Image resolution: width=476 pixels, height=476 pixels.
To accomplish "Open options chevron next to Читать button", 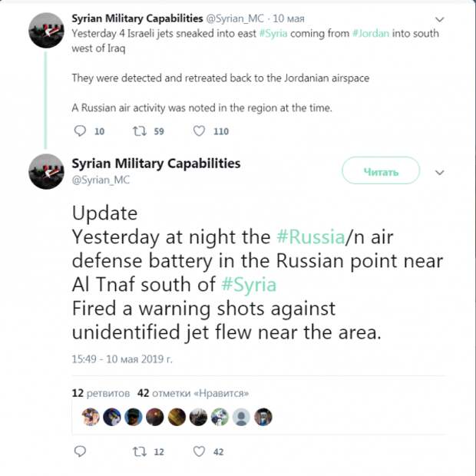I will point(440,173).
